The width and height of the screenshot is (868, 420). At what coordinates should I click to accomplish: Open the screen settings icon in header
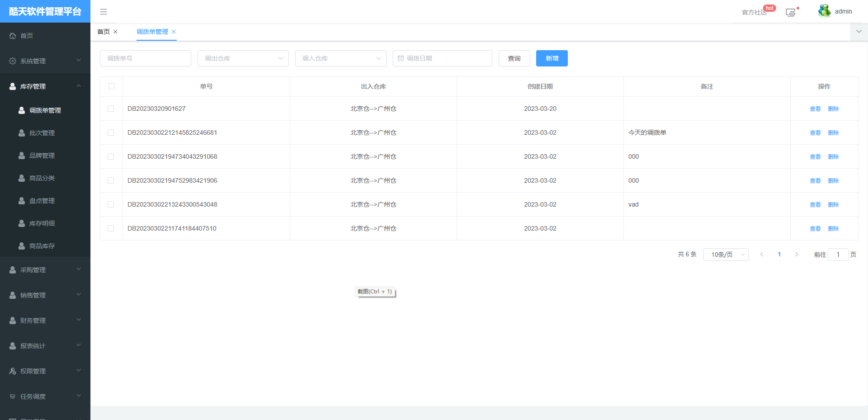pyautogui.click(x=790, y=13)
